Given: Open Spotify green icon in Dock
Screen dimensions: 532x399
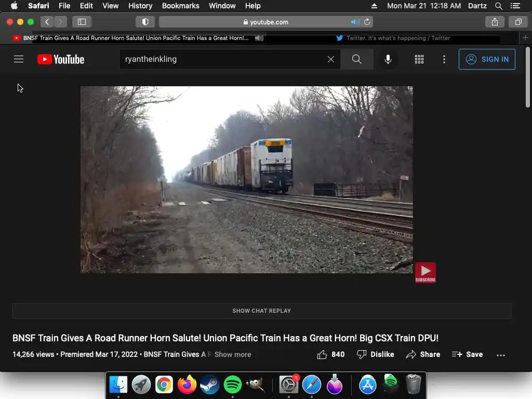Looking at the screenshot, I should [232, 384].
